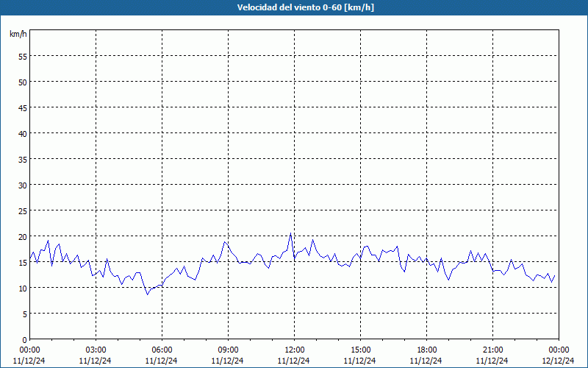Click the 03:00 time label on the x-axis
The width and height of the screenshot is (588, 368).
96,350
